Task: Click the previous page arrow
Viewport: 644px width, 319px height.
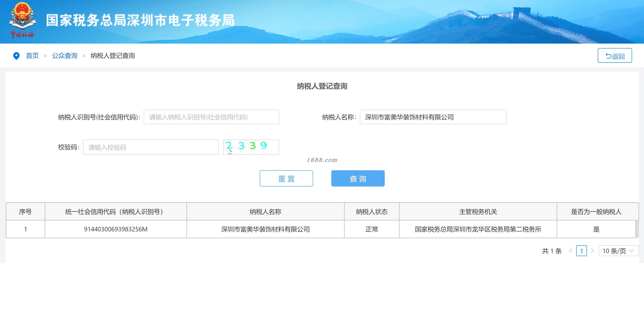Action: pyautogui.click(x=571, y=251)
